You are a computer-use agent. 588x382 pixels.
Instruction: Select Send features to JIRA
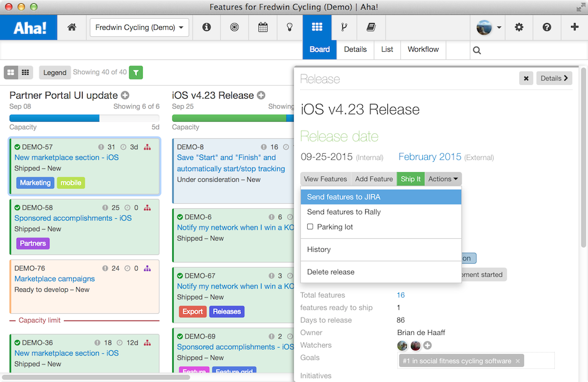tap(380, 197)
